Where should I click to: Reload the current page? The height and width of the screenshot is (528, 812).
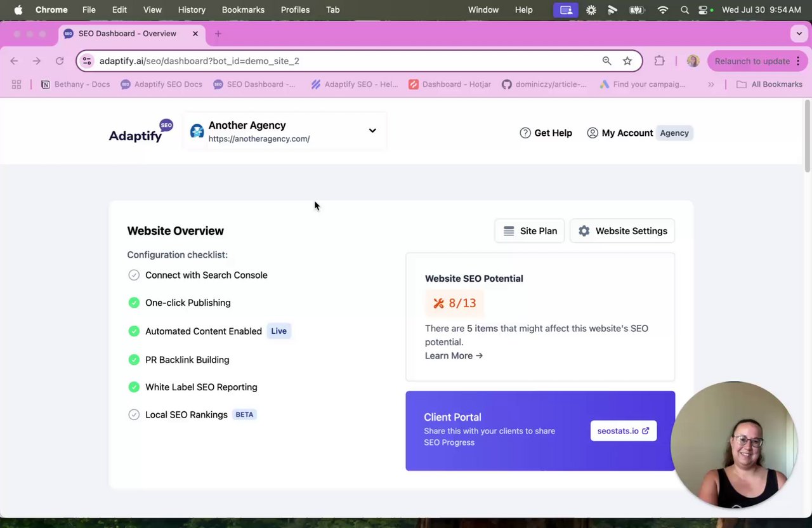(x=60, y=61)
